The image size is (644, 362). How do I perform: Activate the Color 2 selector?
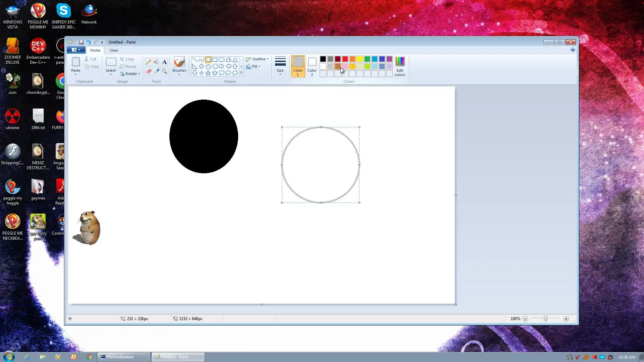click(312, 66)
